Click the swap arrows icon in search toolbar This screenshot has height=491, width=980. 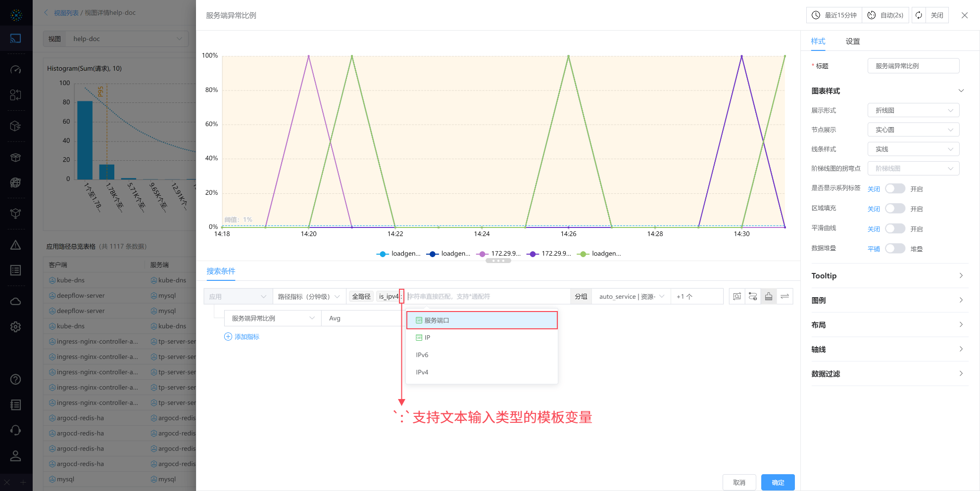784,296
